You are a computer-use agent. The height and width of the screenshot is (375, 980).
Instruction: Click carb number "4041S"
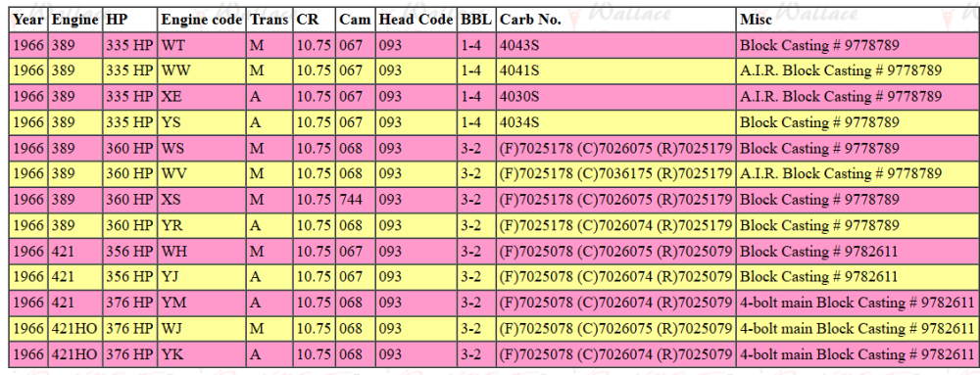[x=520, y=70]
